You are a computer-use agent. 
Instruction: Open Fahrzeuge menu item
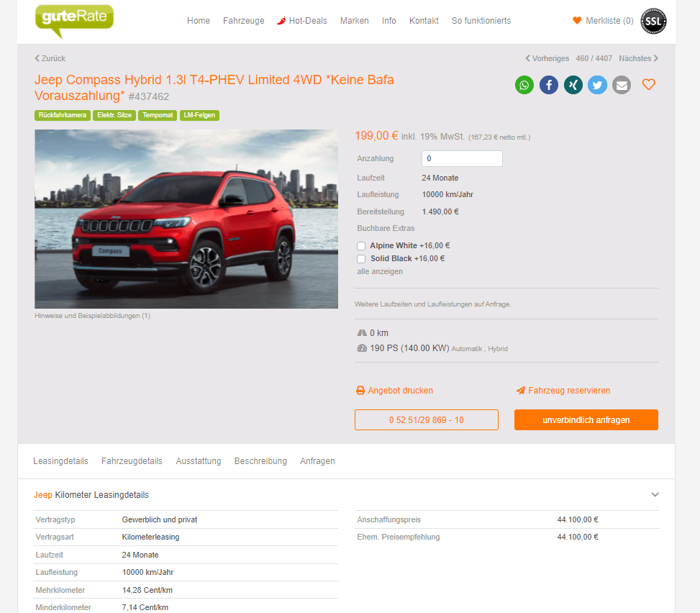click(244, 21)
